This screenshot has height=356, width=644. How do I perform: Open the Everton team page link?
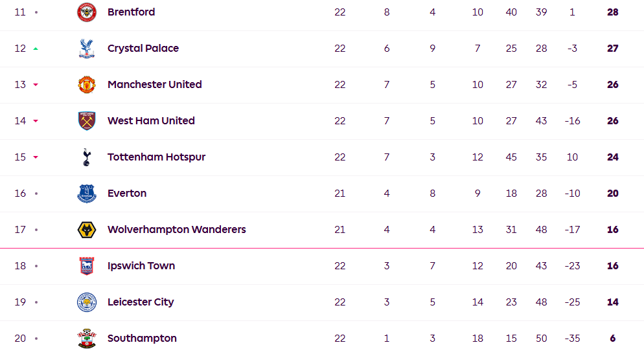[127, 194]
